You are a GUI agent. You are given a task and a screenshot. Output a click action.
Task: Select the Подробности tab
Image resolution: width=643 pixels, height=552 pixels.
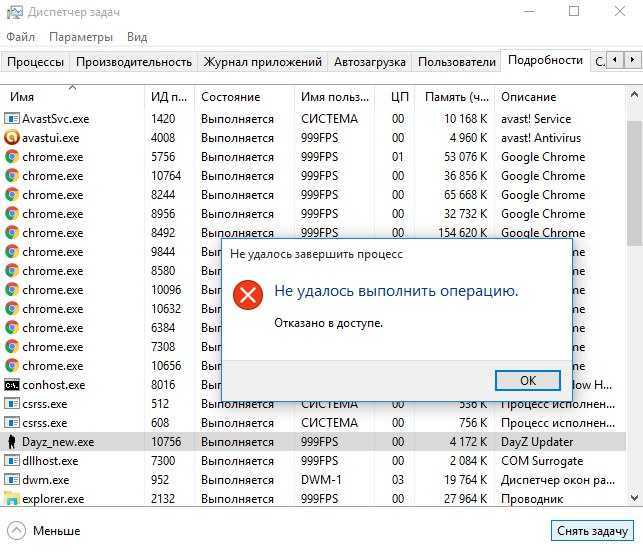pos(545,60)
